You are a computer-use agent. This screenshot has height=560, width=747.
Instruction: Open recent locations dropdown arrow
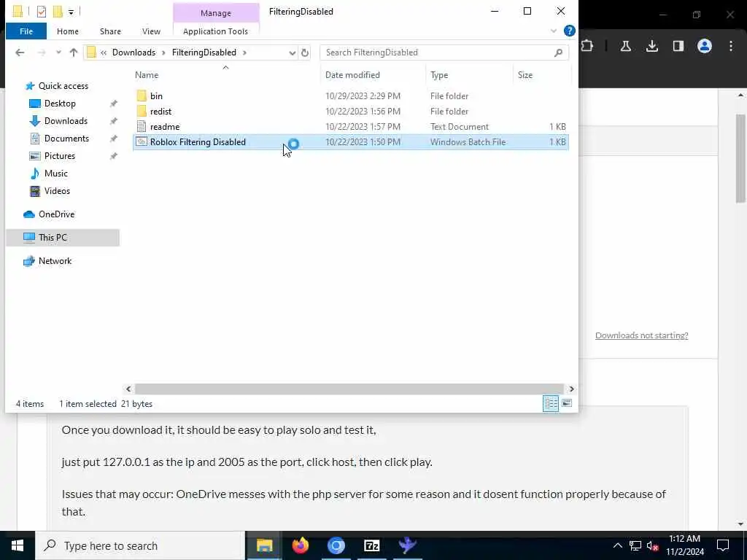tap(58, 52)
